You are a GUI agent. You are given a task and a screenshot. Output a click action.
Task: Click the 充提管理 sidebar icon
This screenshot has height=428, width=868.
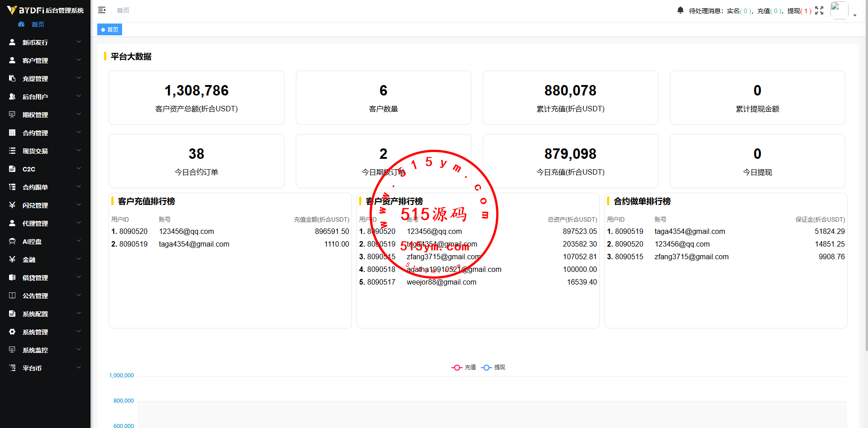(12, 78)
